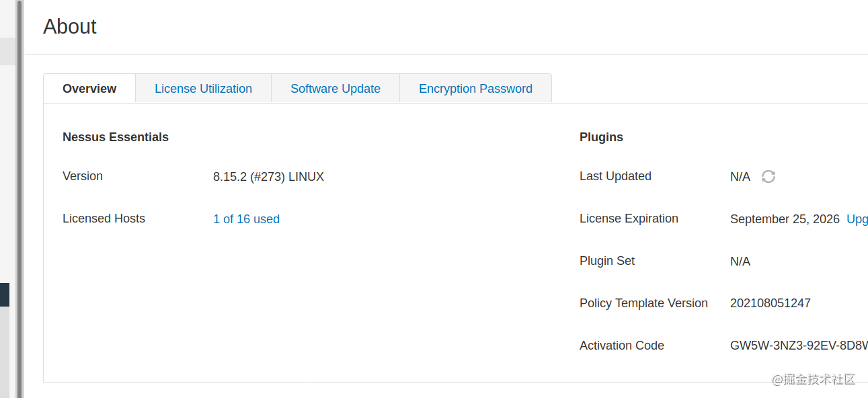Click the Last Updated N/A value
The image size is (868, 398).
click(740, 177)
